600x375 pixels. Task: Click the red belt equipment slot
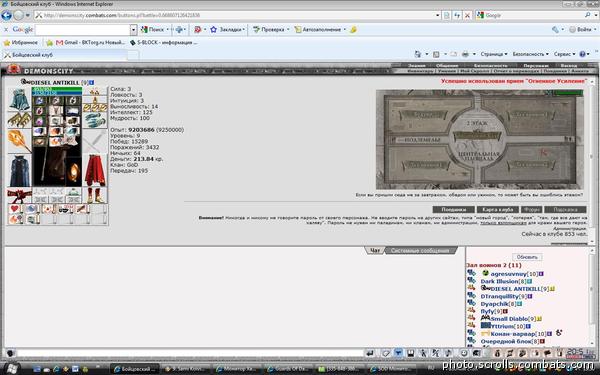click(x=19, y=195)
